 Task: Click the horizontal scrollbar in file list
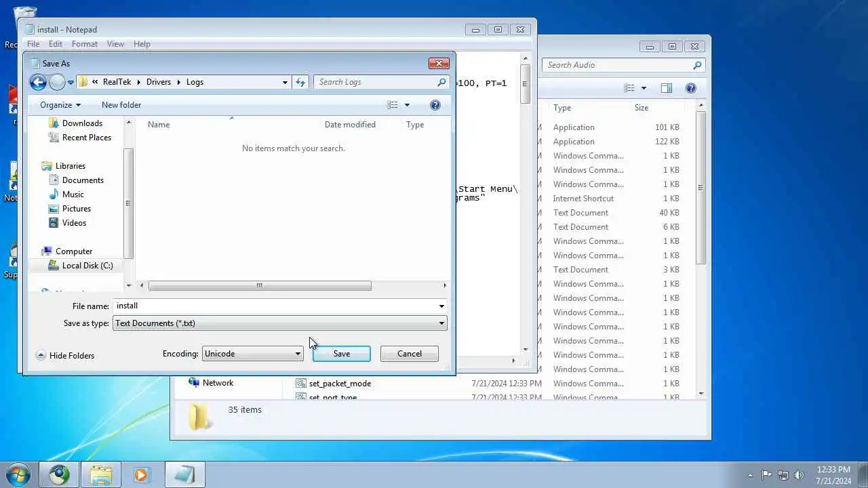[x=259, y=285]
